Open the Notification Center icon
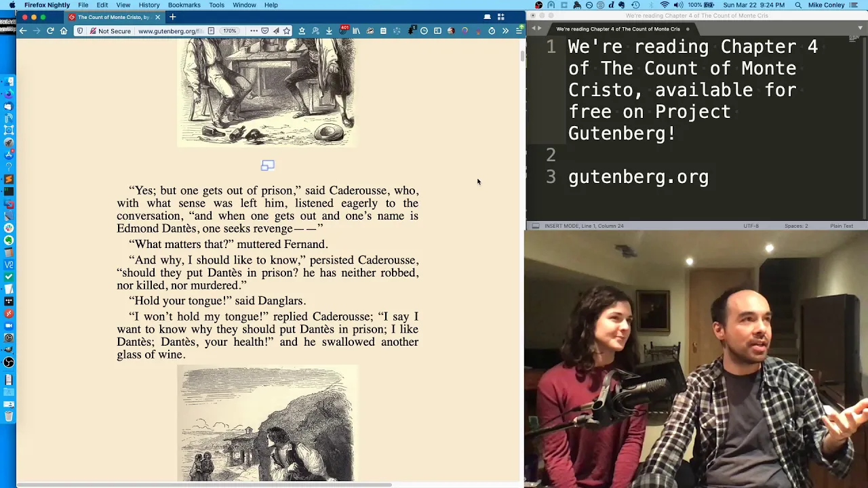The width and height of the screenshot is (868, 488). pyautogui.click(x=854, y=5)
